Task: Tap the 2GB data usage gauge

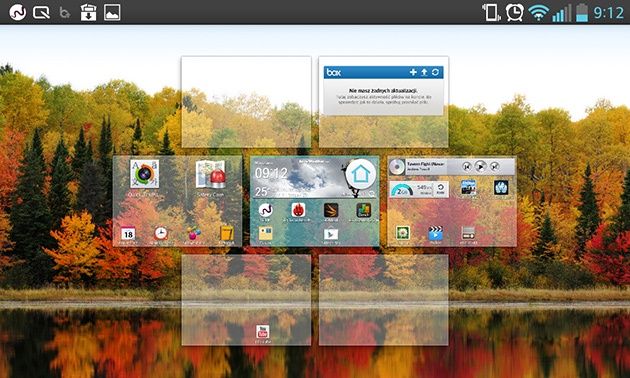Action: [x=402, y=190]
